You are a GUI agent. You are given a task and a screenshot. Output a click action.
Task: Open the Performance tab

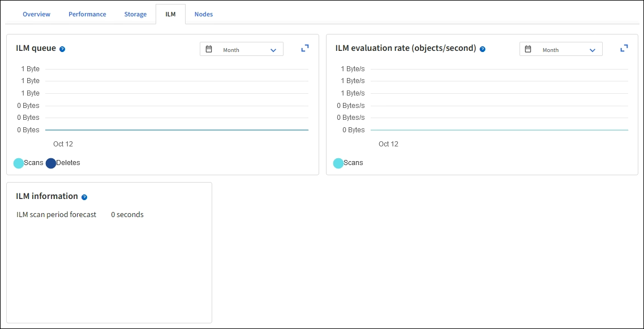pyautogui.click(x=87, y=14)
